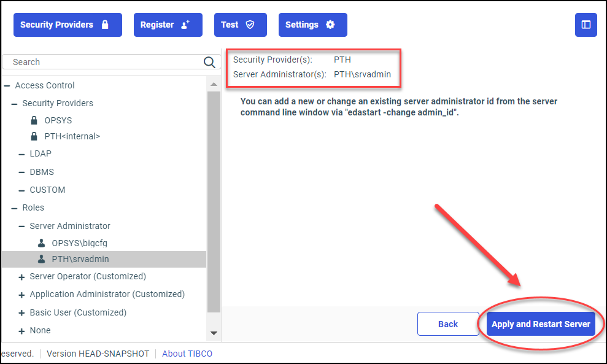Open Settings via the gear icon
Screen dimensions: 607x364
pyautogui.click(x=330, y=25)
